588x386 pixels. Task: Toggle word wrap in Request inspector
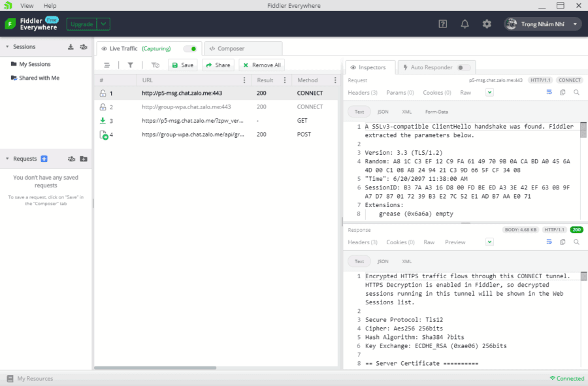[x=549, y=92]
